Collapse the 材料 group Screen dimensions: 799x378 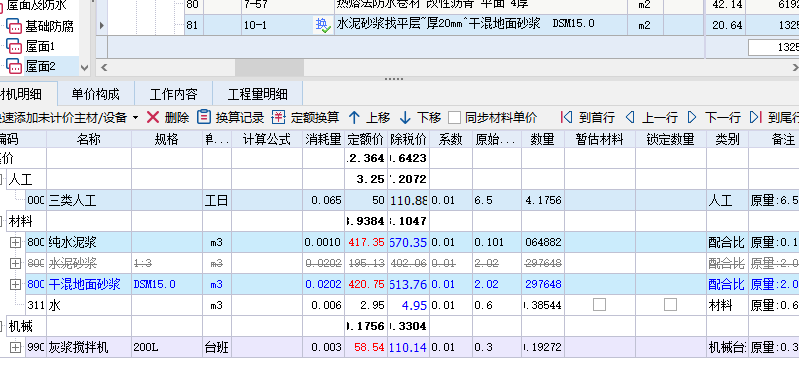coord(2,221)
